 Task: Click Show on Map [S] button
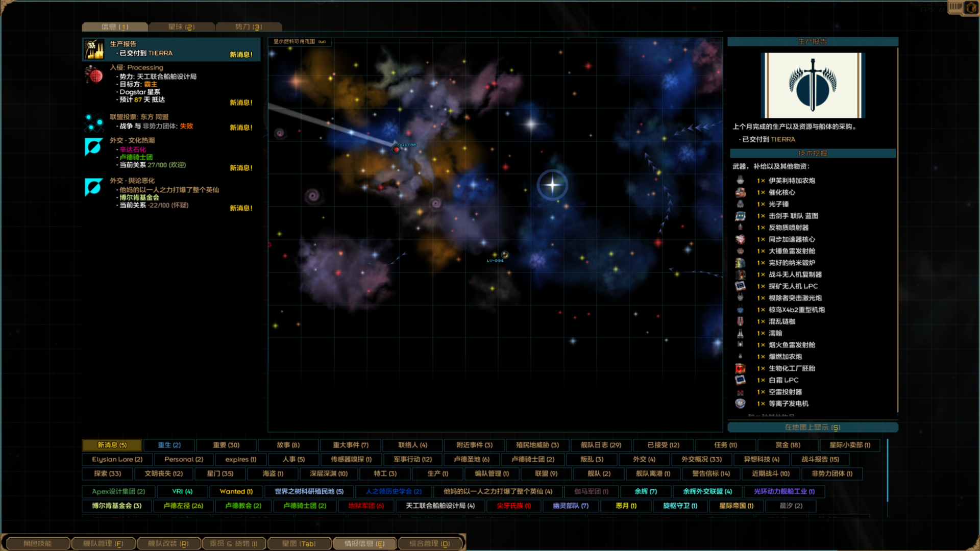click(813, 427)
